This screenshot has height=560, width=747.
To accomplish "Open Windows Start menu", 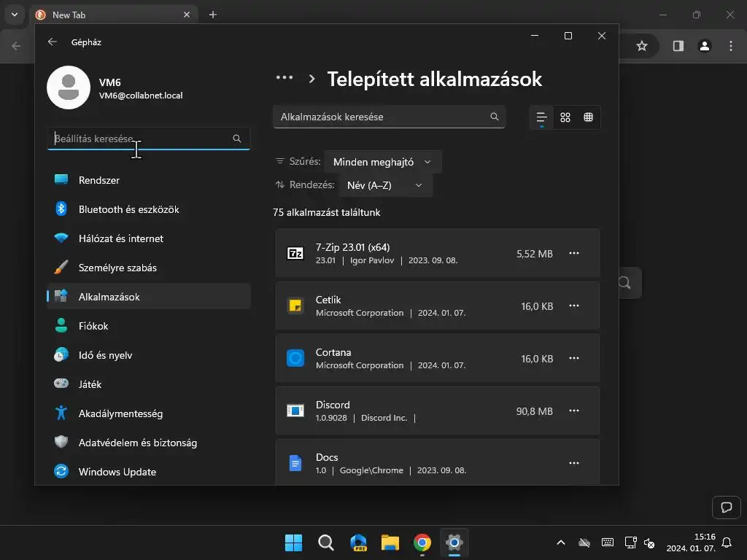I will point(293,542).
